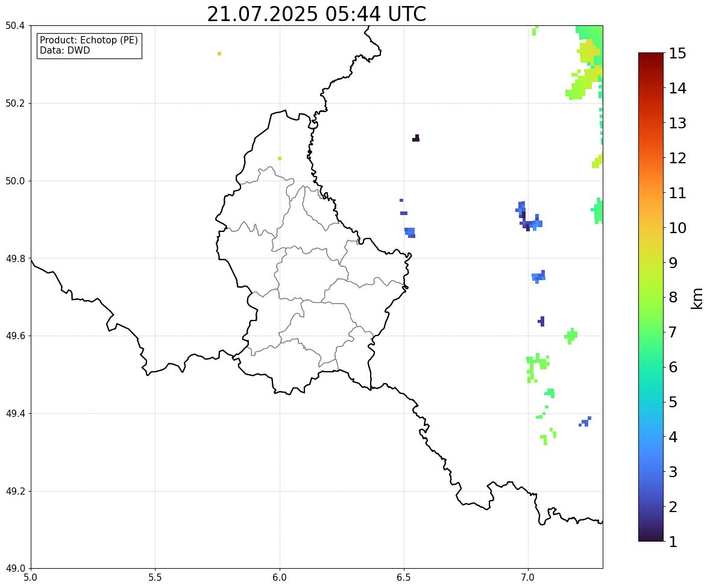Viewport: 710px width, 588px height.
Task: Click the lone yellow echo pixel near 50.33 latitude
Action: click(x=219, y=54)
